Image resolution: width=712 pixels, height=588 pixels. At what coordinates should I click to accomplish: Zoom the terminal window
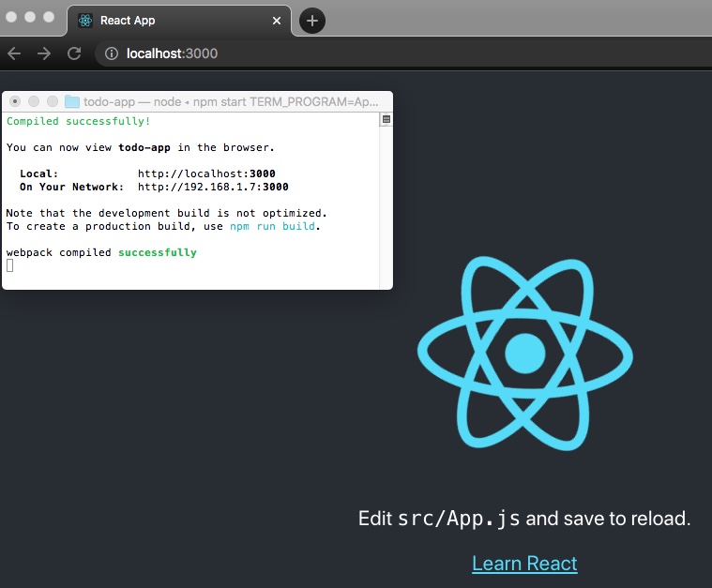53,101
